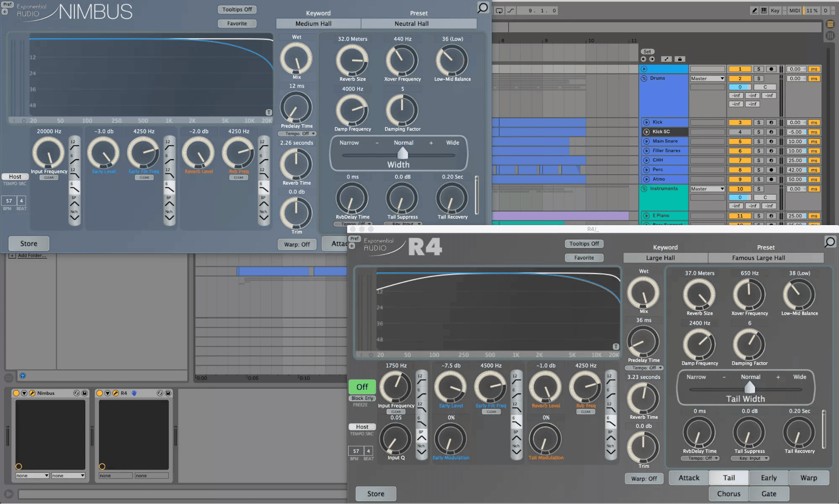Collapse the Instruments group track
This screenshot has height=504, width=839.
click(644, 189)
